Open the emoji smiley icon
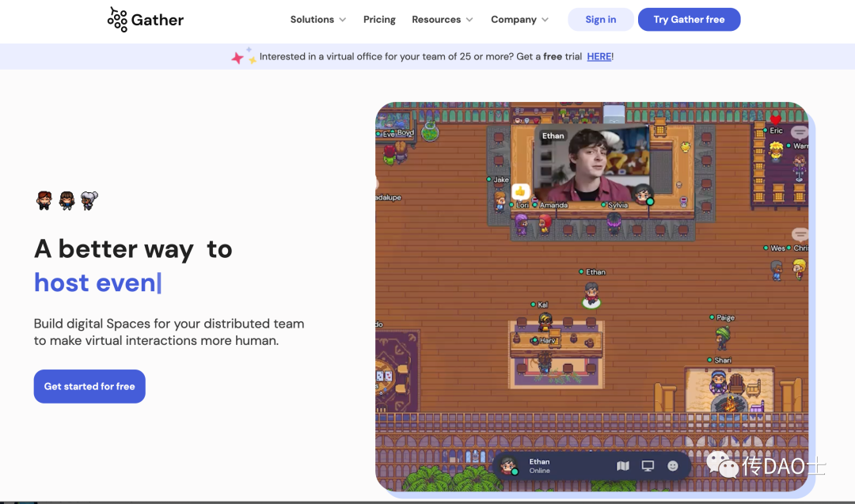Screen dimensions: 855x504 673,466
